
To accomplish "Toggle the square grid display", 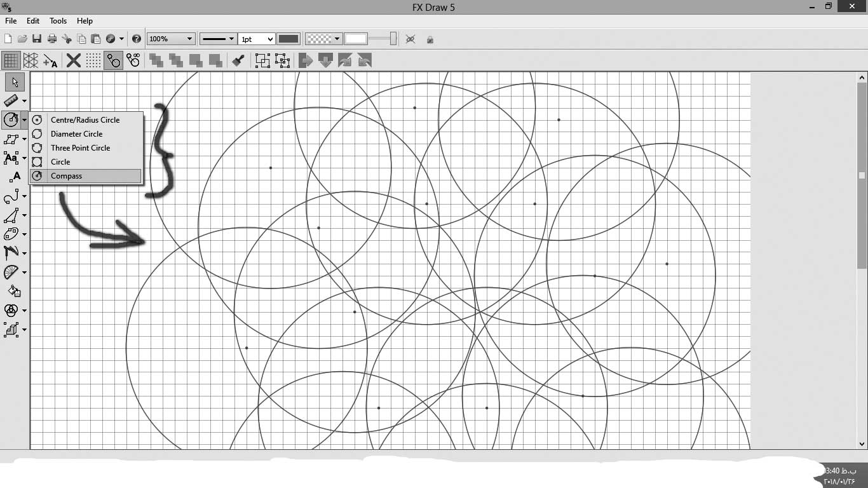I will 11,60.
